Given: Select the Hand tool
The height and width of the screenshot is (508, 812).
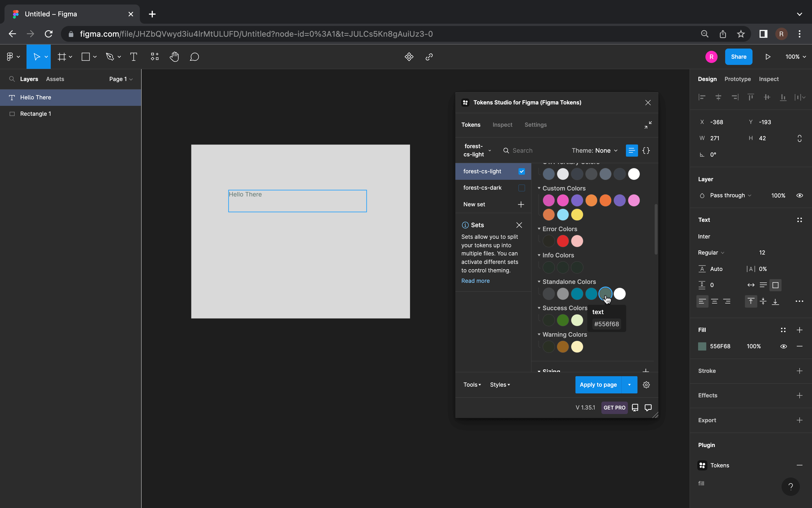Looking at the screenshot, I should click(174, 57).
